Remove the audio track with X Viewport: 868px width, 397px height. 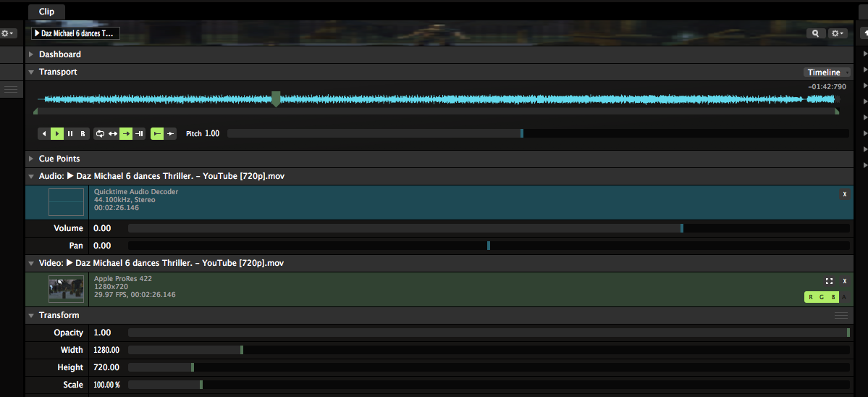[x=844, y=194]
